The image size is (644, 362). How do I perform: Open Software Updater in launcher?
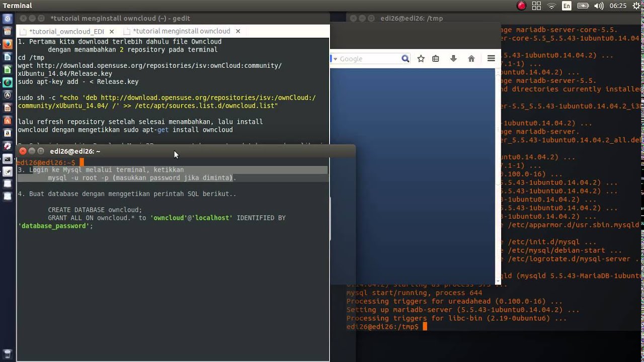pos(7,95)
